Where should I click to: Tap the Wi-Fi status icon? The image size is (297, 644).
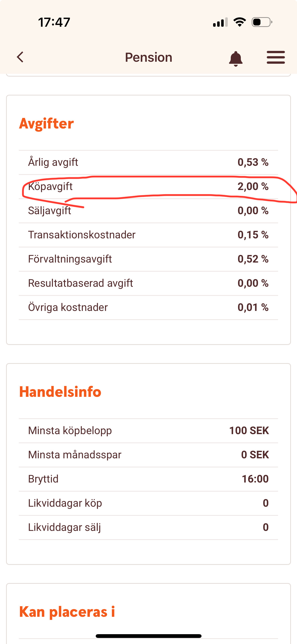(240, 22)
